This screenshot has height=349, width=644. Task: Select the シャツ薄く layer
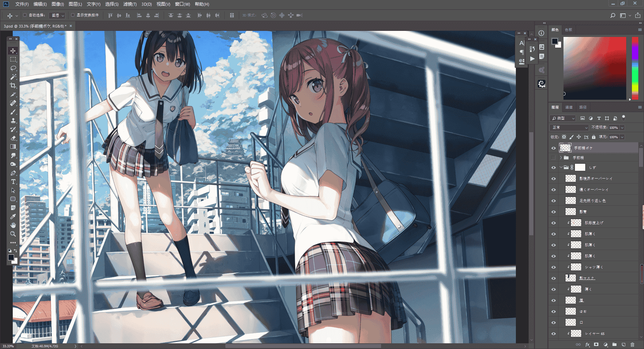point(594,267)
